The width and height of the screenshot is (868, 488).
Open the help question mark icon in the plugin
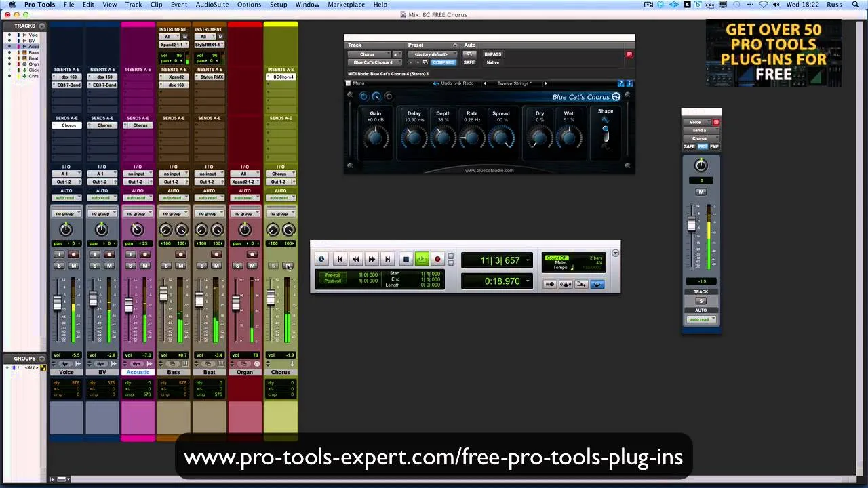620,83
